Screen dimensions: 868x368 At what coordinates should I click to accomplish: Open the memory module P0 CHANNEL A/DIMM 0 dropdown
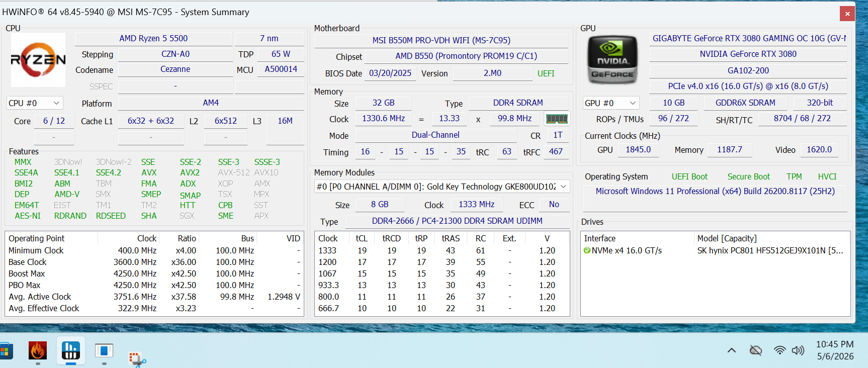coord(442,187)
